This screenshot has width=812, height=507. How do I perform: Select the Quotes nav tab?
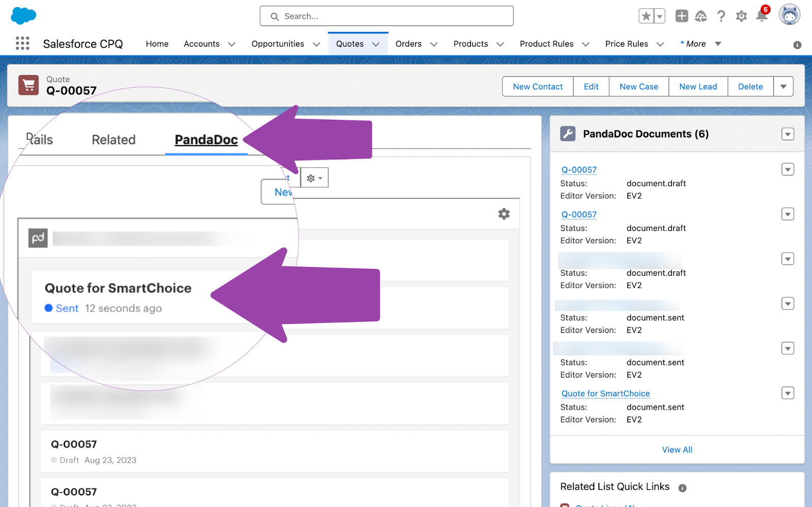[350, 44]
